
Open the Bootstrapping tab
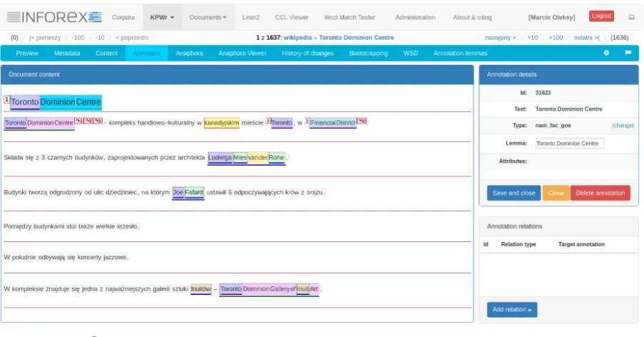[x=369, y=53]
